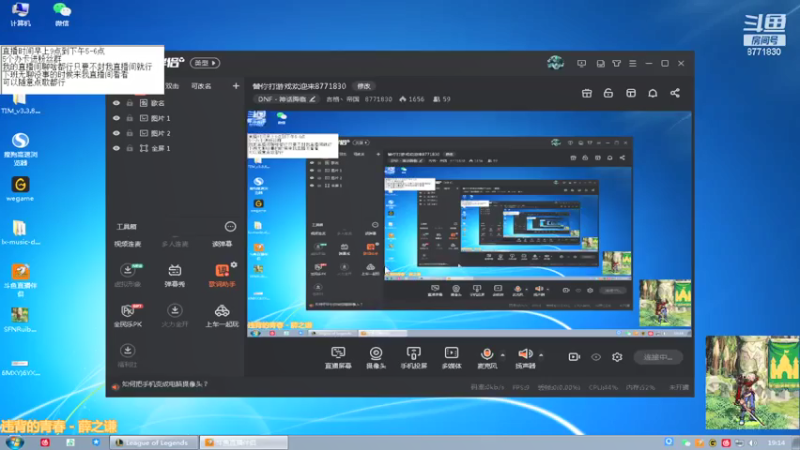
Task: Open the wegame desktop icon
Action: pos(20,188)
